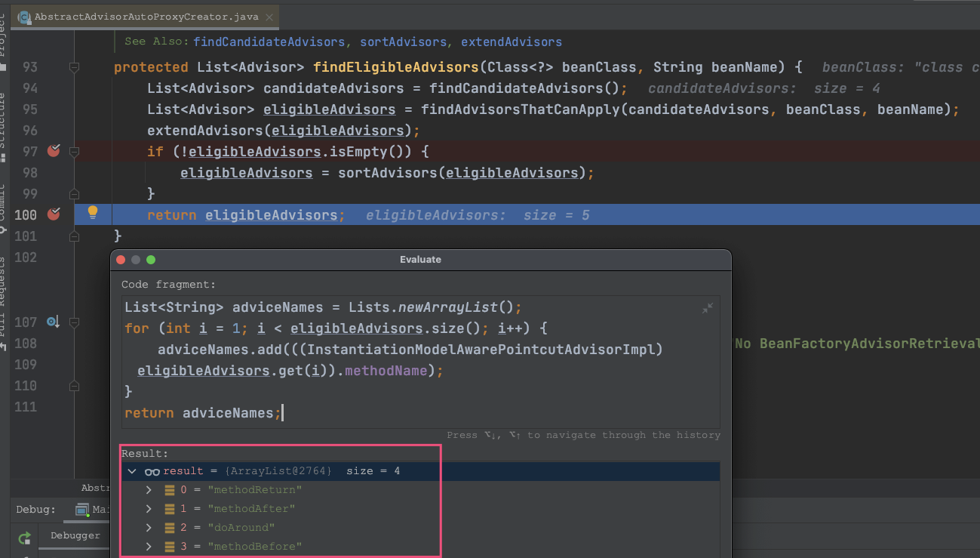Viewport: 980px width, 558px height.
Task: Select the "methodReturn" result value
Action: click(x=254, y=490)
